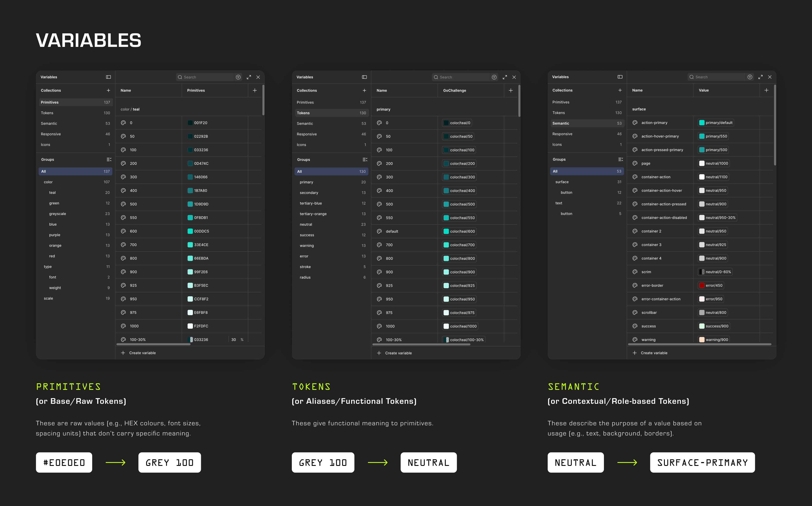Select the Semantic collection in Tokens panel

point(331,124)
